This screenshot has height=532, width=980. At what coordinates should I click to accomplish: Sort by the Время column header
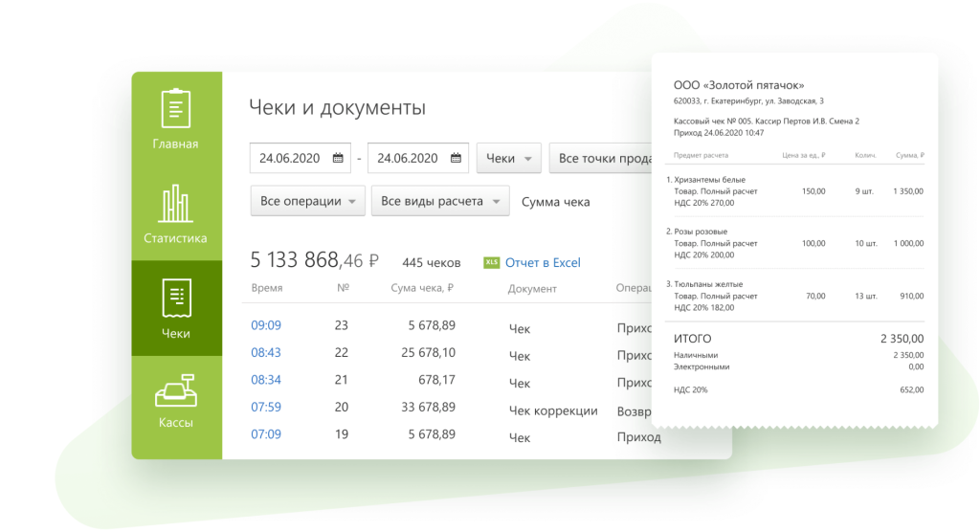pos(267,288)
